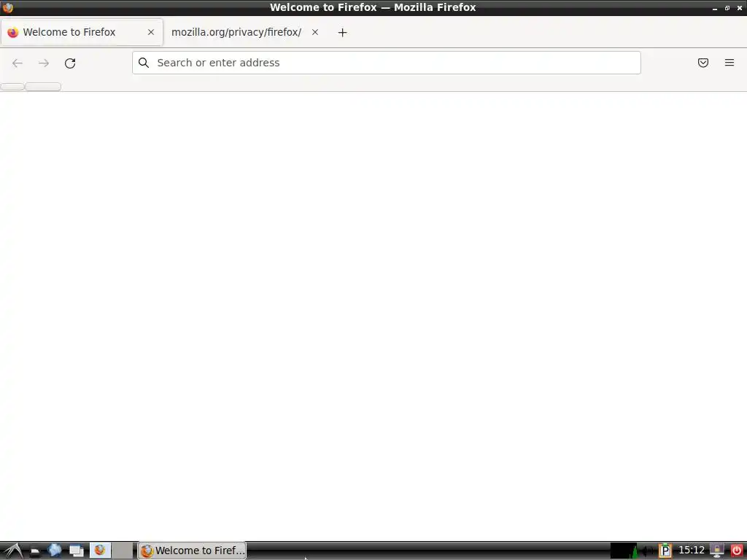Click the red power logout button

click(x=737, y=551)
